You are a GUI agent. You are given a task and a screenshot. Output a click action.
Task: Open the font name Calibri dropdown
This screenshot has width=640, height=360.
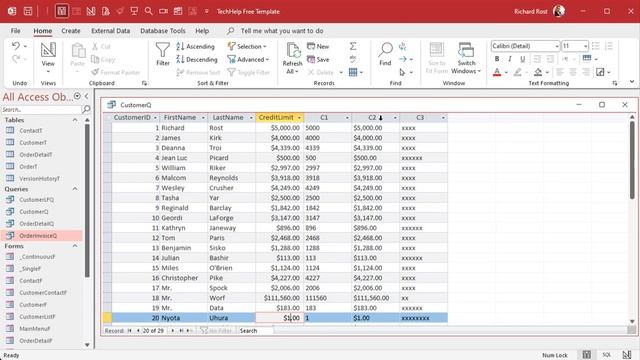557,46
